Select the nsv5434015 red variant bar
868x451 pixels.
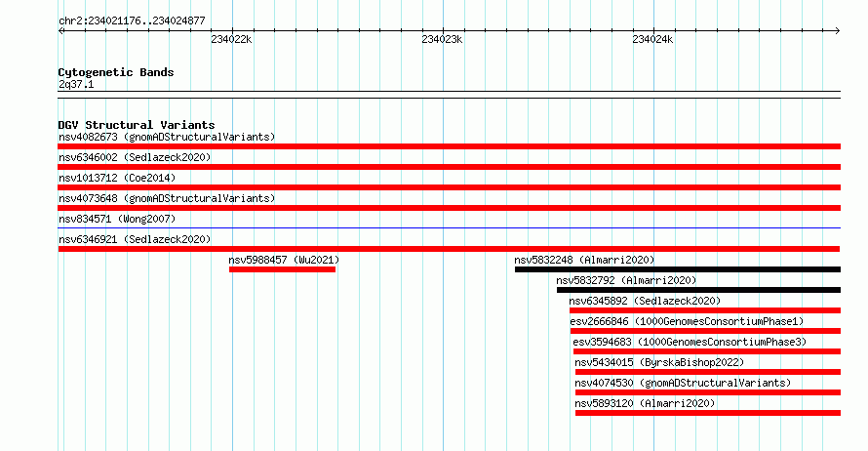tap(708, 372)
